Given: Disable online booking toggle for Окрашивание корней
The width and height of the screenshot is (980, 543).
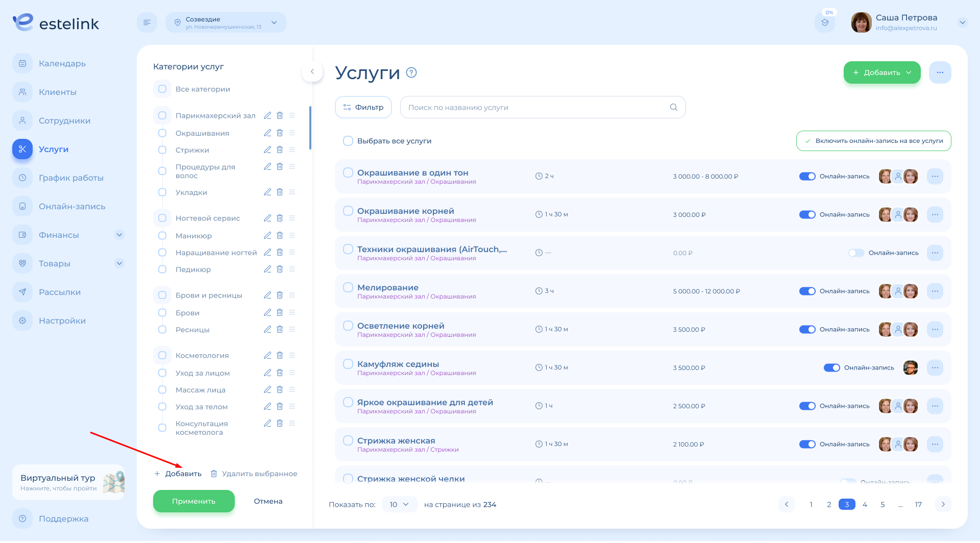Looking at the screenshot, I should click(807, 215).
